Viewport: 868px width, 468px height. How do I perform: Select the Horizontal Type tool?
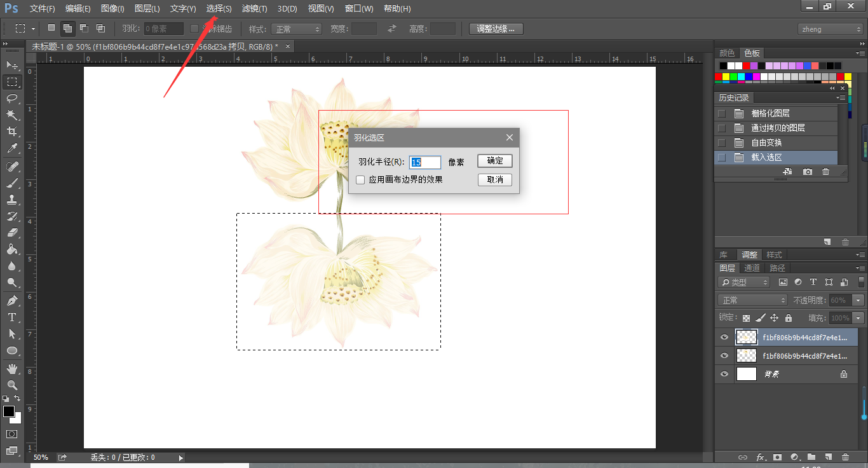click(x=12, y=317)
